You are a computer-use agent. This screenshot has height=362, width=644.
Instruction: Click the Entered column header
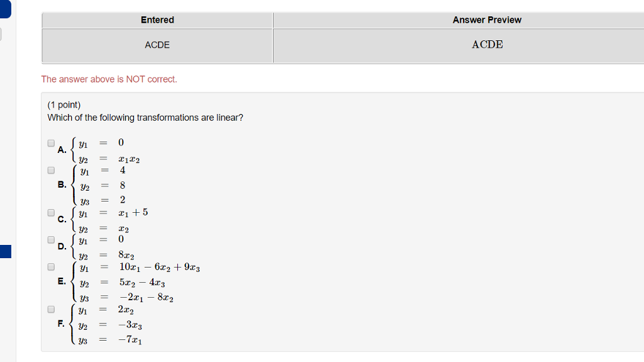click(x=157, y=20)
